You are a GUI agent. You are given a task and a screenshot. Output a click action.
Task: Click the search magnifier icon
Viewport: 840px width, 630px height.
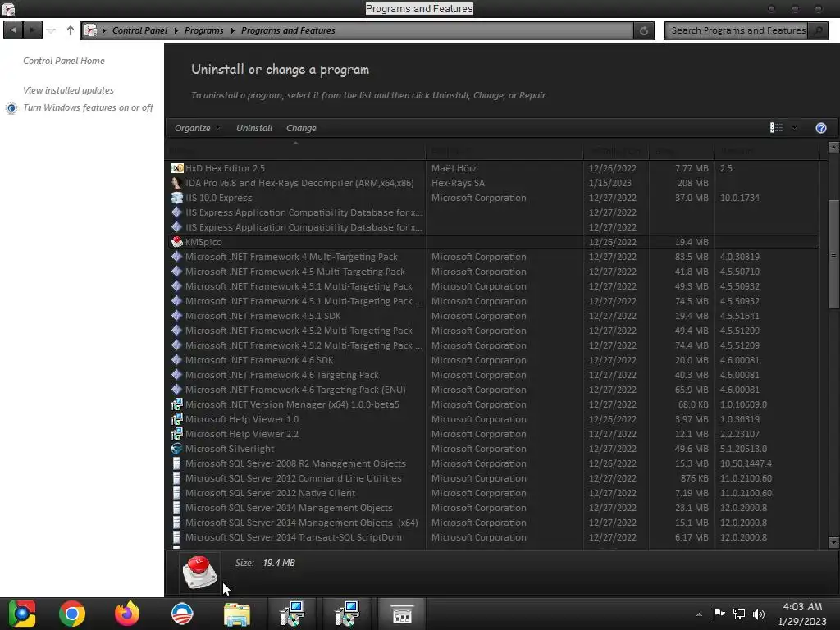(818, 30)
